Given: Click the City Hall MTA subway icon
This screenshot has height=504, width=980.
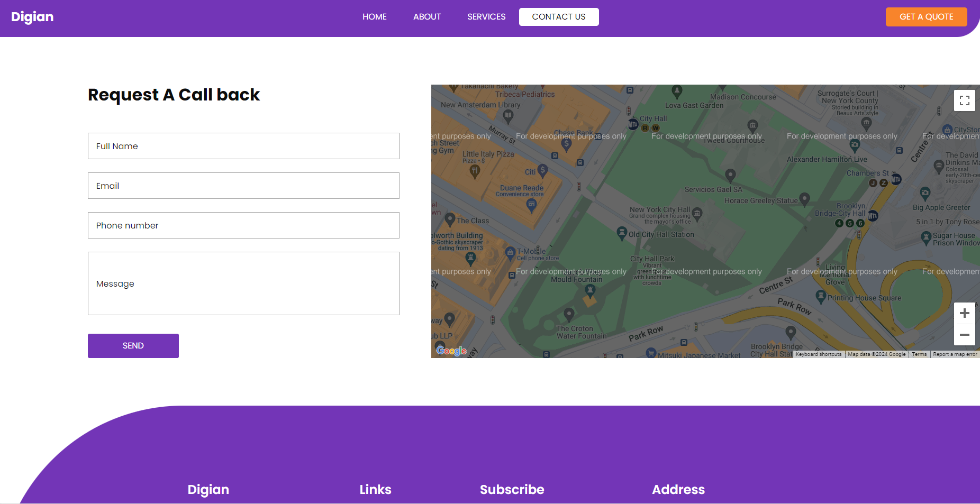Looking at the screenshot, I should click(x=633, y=124).
